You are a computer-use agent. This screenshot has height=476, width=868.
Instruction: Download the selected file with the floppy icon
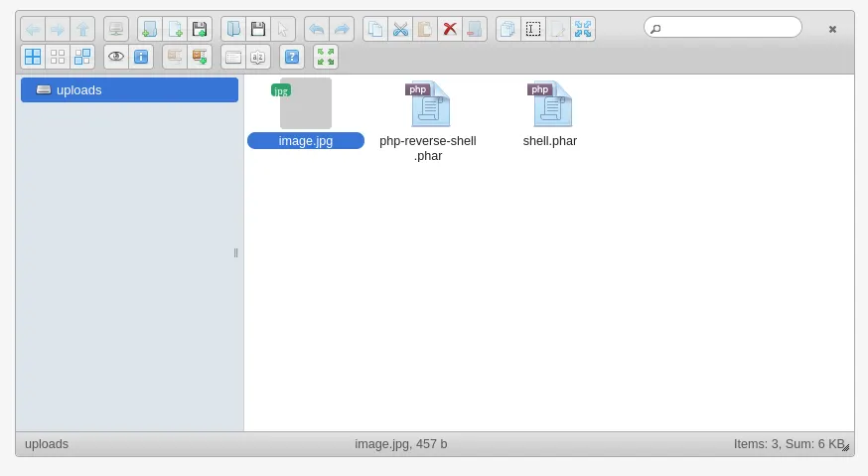pos(258,29)
